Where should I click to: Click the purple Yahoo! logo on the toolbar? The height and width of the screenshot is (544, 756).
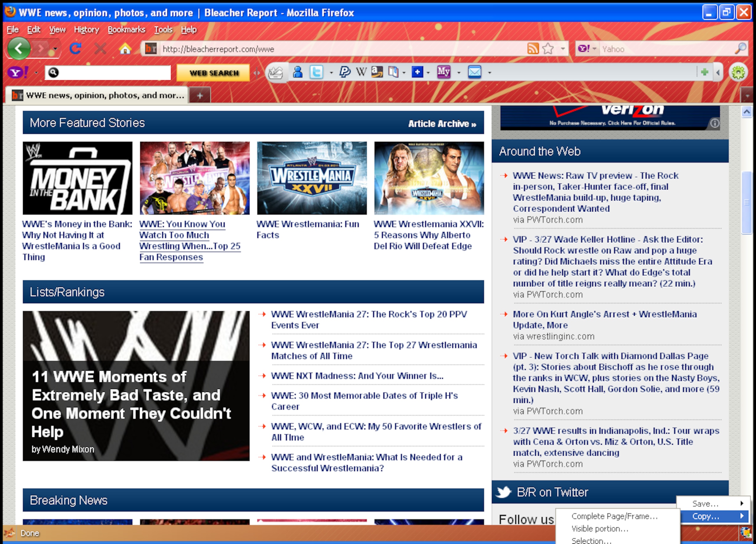point(18,72)
